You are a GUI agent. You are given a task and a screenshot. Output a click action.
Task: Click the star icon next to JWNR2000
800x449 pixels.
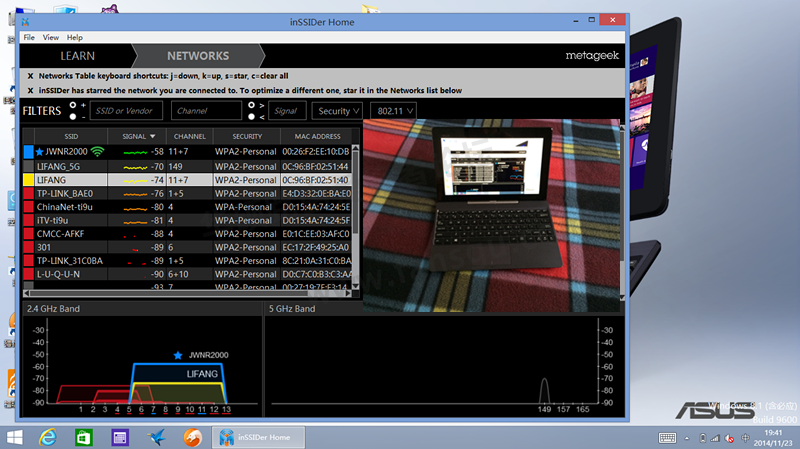39,152
